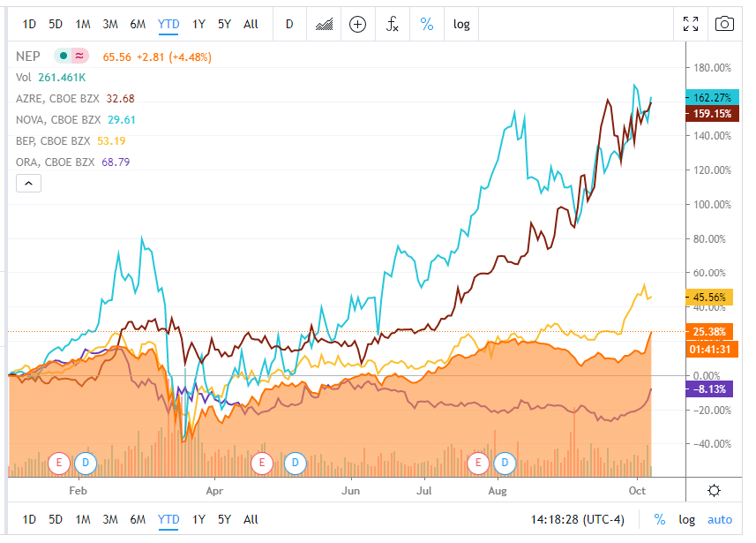
Task: Switch to the YTD timeframe tab
Action: [x=168, y=24]
